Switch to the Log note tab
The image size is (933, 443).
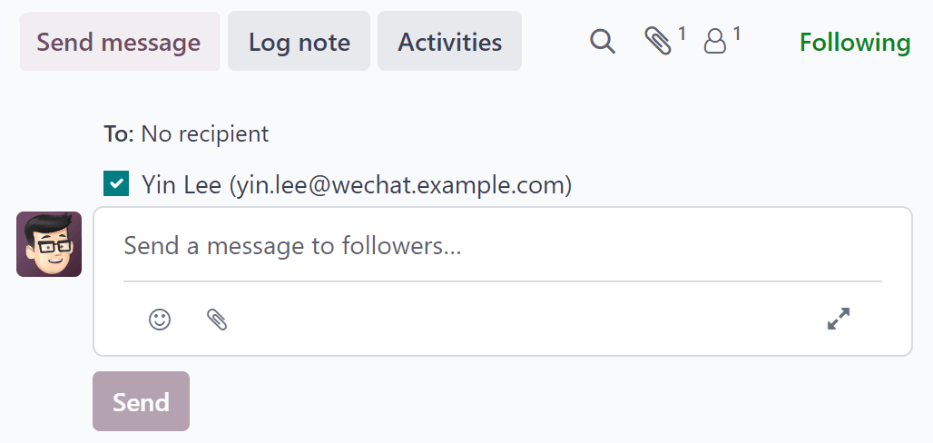tap(299, 42)
